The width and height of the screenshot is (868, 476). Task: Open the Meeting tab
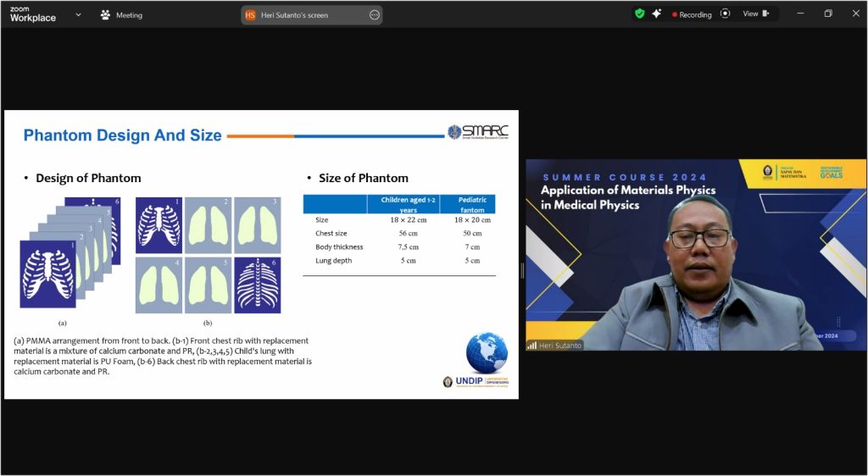coord(121,15)
